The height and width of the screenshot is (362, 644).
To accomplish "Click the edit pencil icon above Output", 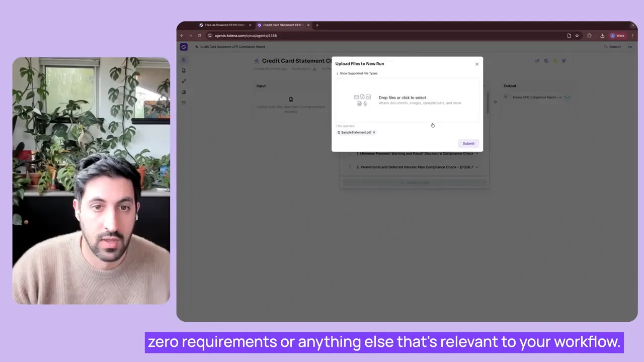I will (x=537, y=60).
